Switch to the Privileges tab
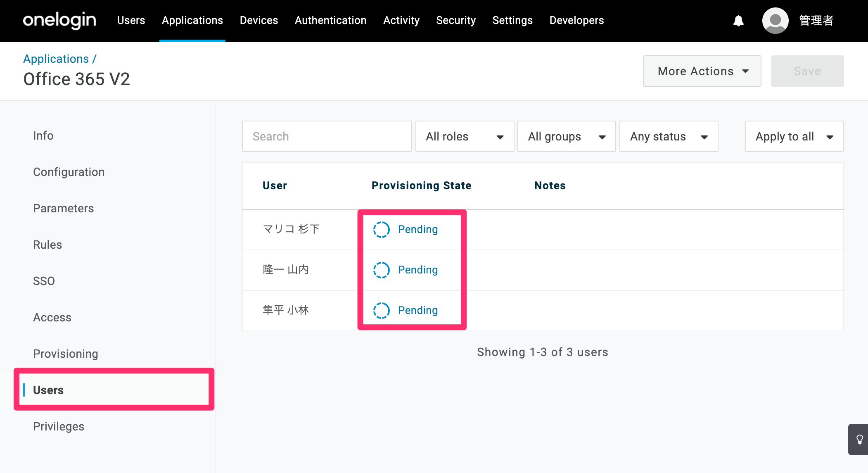This screenshot has height=473, width=868. coord(59,426)
